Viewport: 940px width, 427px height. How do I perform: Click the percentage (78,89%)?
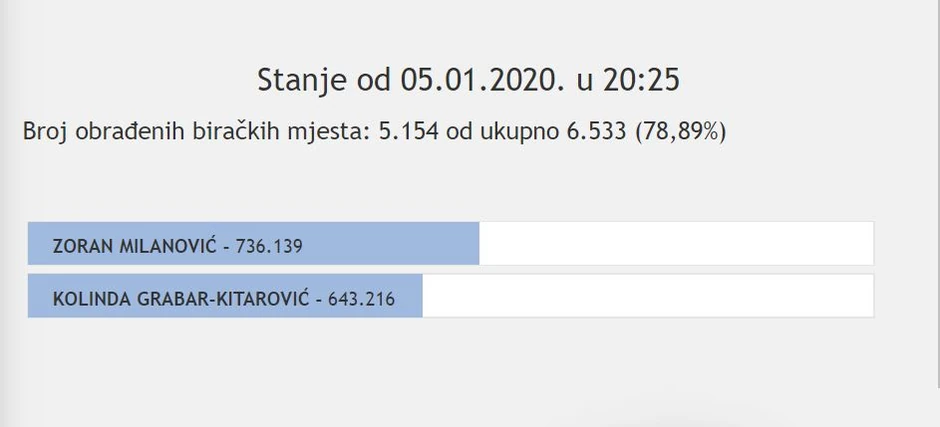(681, 132)
